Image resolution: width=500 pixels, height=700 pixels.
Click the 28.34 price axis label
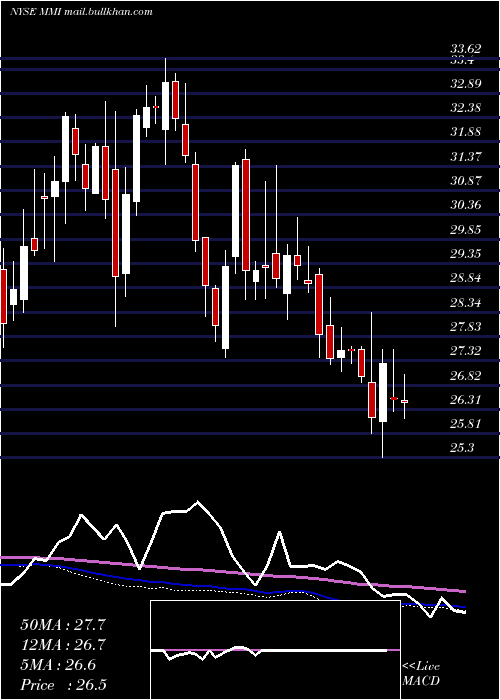(467, 302)
